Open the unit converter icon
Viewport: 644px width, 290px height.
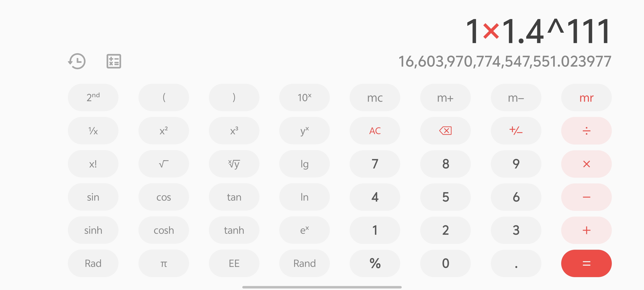tap(114, 61)
